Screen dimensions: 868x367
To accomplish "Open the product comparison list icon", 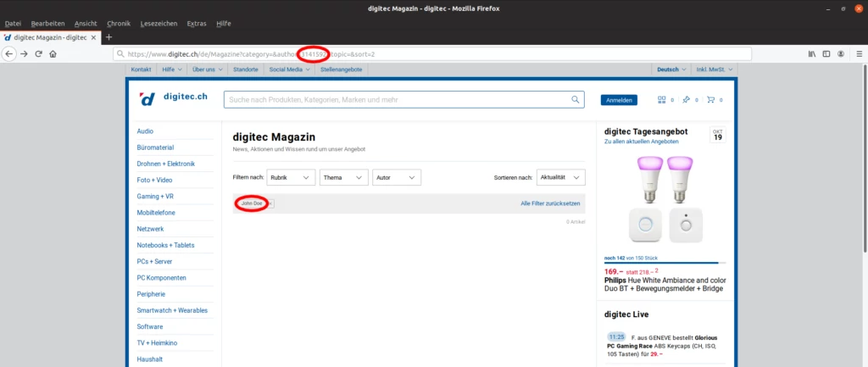I will 661,100.
